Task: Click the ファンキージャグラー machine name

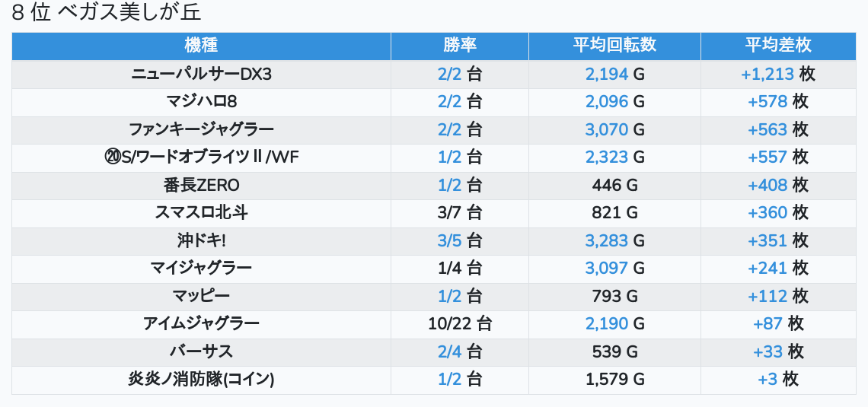Action: click(x=201, y=130)
